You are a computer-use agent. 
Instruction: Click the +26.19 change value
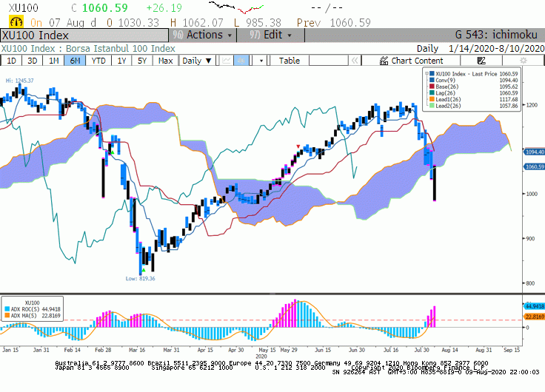(164, 7)
